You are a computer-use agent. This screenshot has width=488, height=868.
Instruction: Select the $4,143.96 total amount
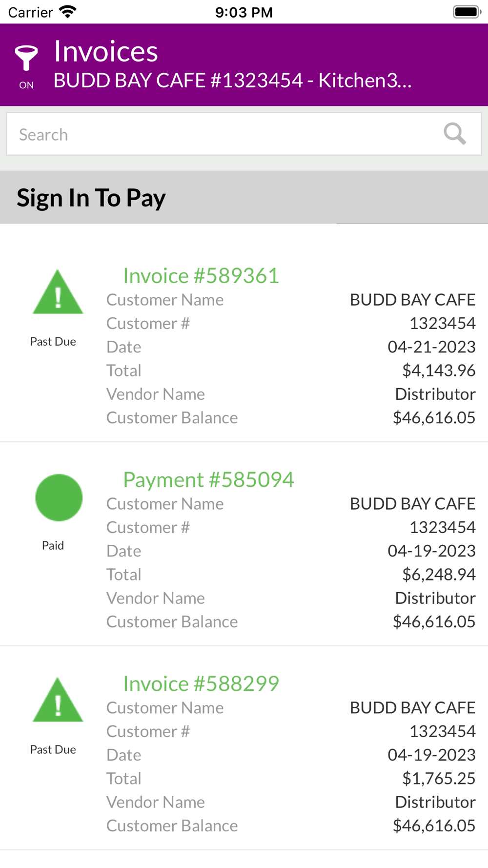click(439, 371)
